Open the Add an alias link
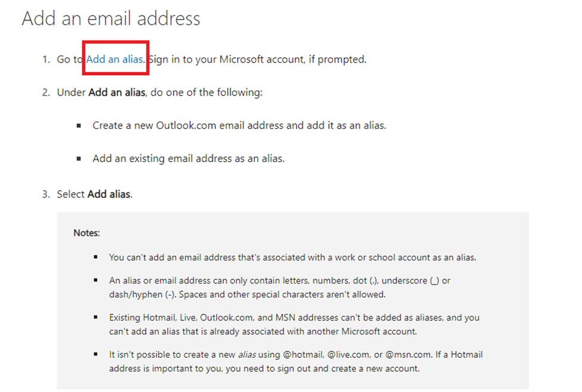The image size is (582, 392). (115, 59)
